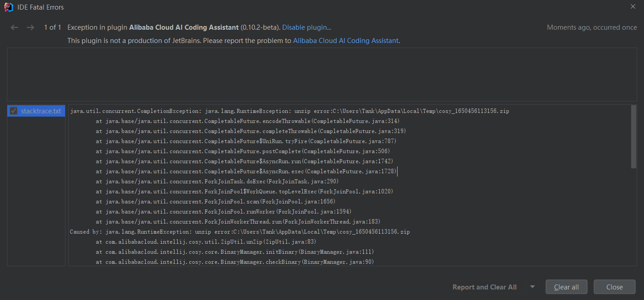
Task: Click the back navigation arrow
Action: [x=14, y=27]
